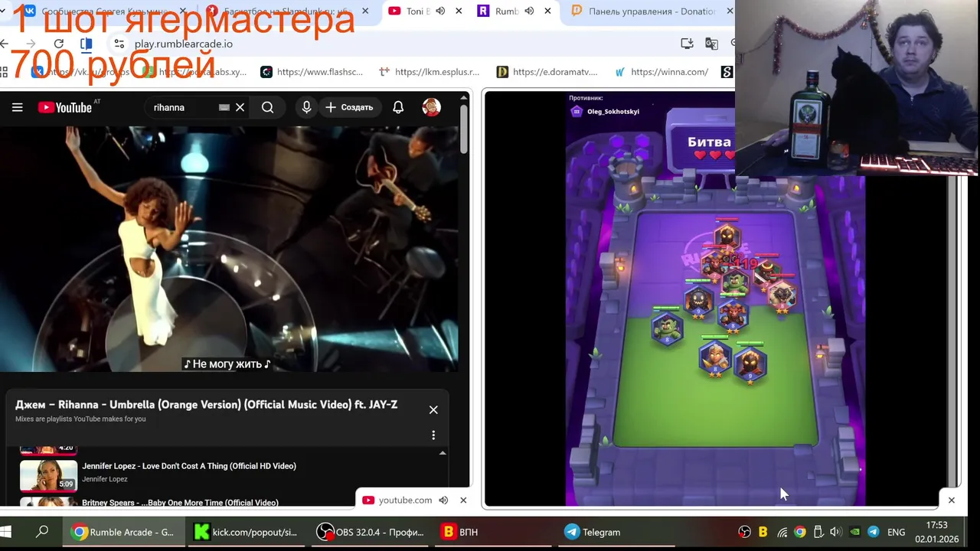Open the mix playlist three-dot options
Screen dimensions: 980x551
[x=433, y=435]
